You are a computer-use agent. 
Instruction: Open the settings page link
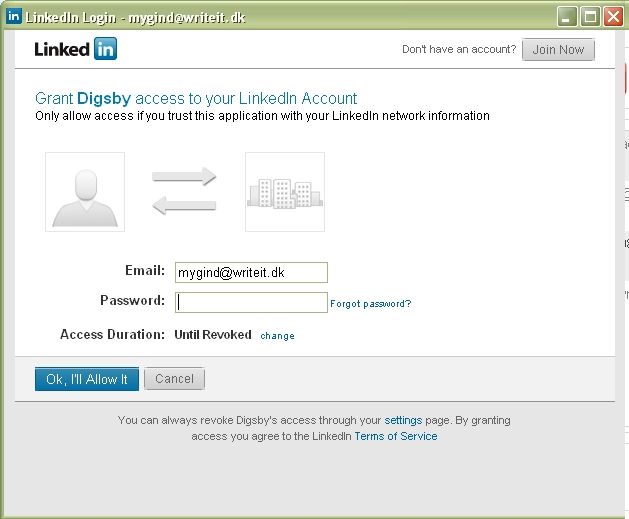click(403, 421)
